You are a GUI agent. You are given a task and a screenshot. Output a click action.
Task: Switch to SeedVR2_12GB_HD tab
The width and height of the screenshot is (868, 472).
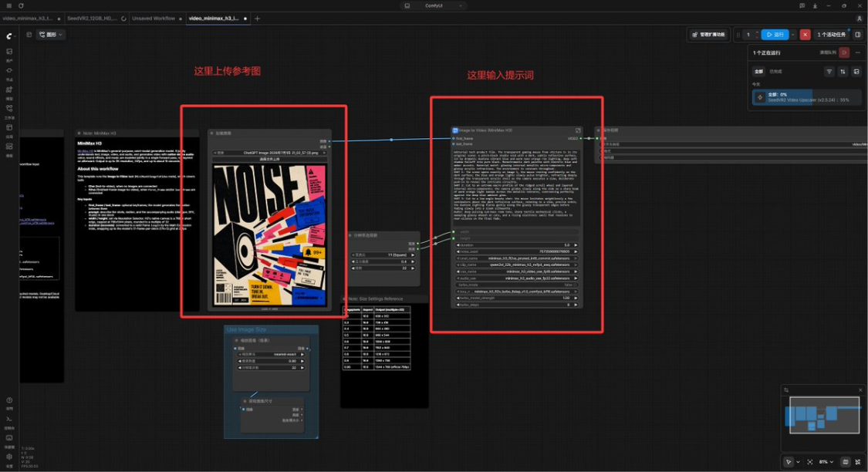point(92,19)
